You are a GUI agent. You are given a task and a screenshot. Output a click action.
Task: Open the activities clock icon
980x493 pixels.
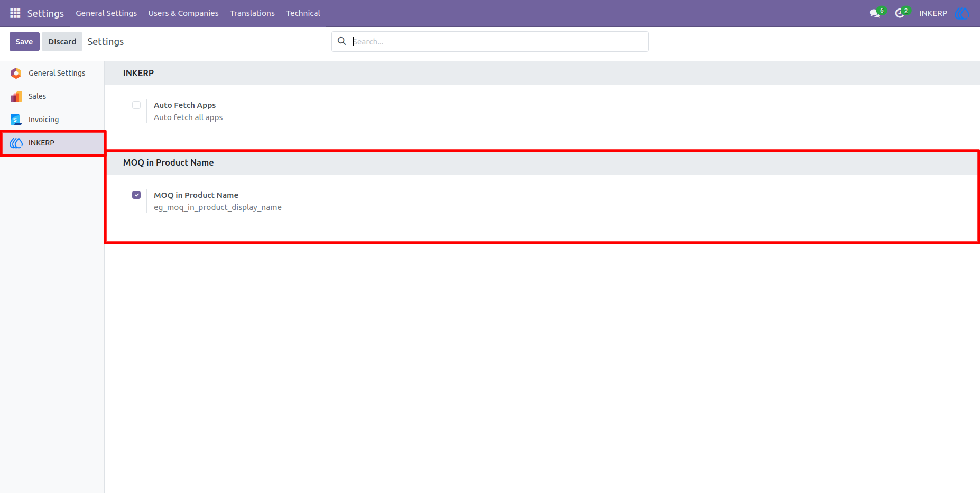[900, 13]
